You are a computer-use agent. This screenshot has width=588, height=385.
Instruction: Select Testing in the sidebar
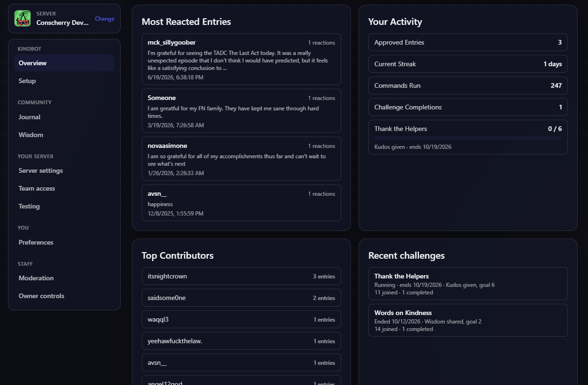tap(64, 206)
